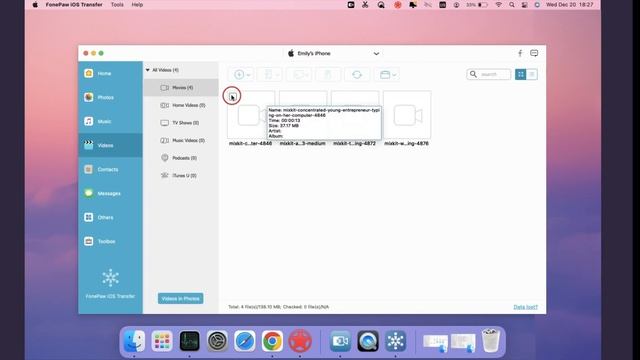Select the Music Videos (0) category

[x=181, y=140]
